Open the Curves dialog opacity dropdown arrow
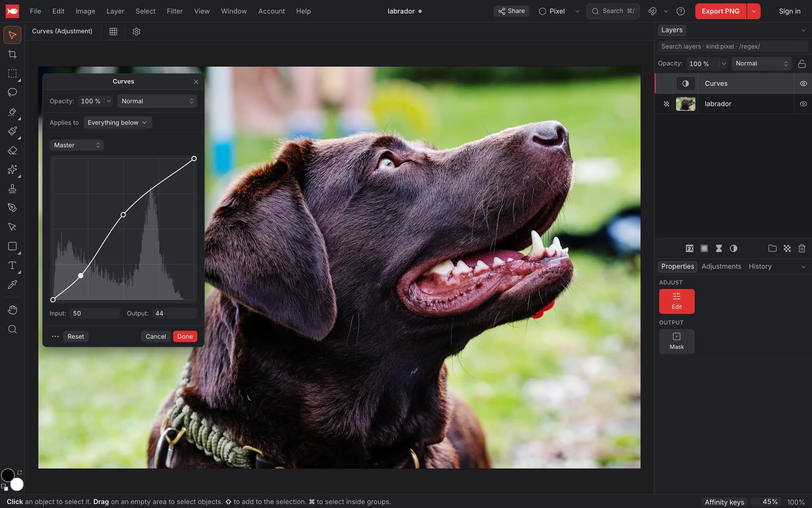This screenshot has width=812, height=508. pos(109,101)
